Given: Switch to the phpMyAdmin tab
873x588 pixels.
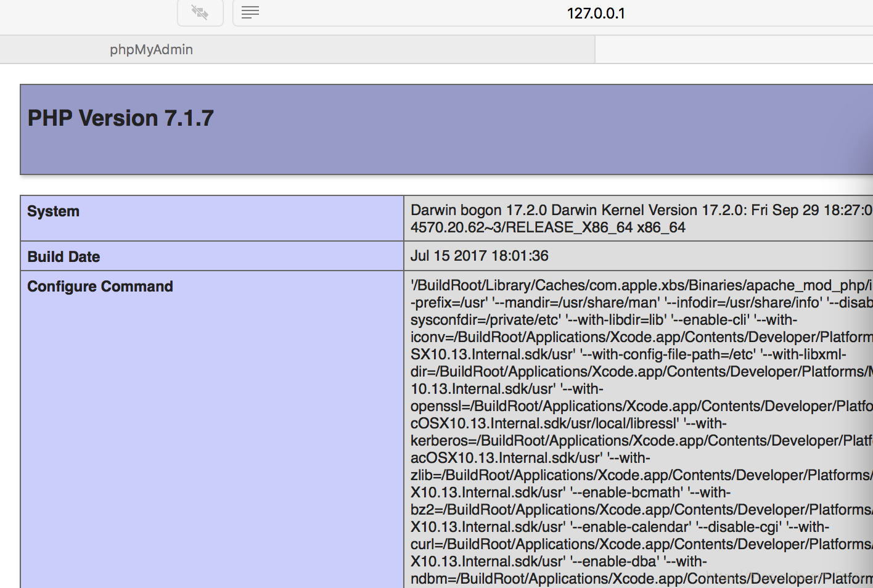Looking at the screenshot, I should click(x=298, y=49).
